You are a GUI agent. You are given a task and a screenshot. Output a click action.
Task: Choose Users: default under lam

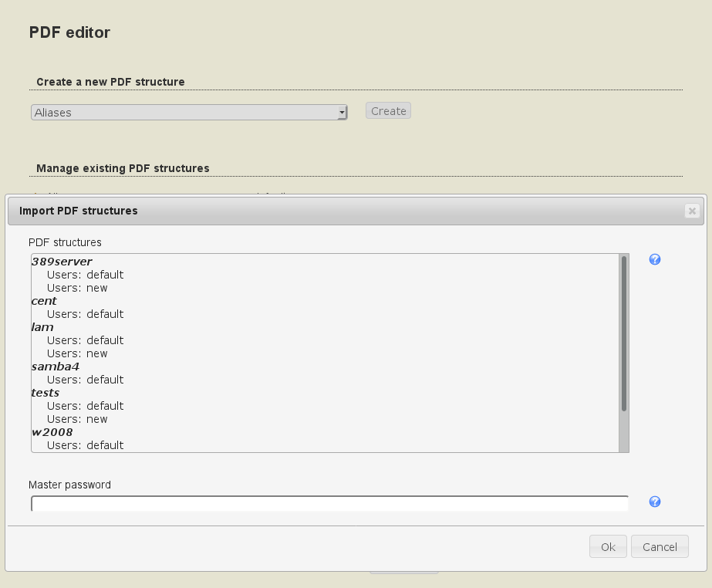[x=85, y=340]
